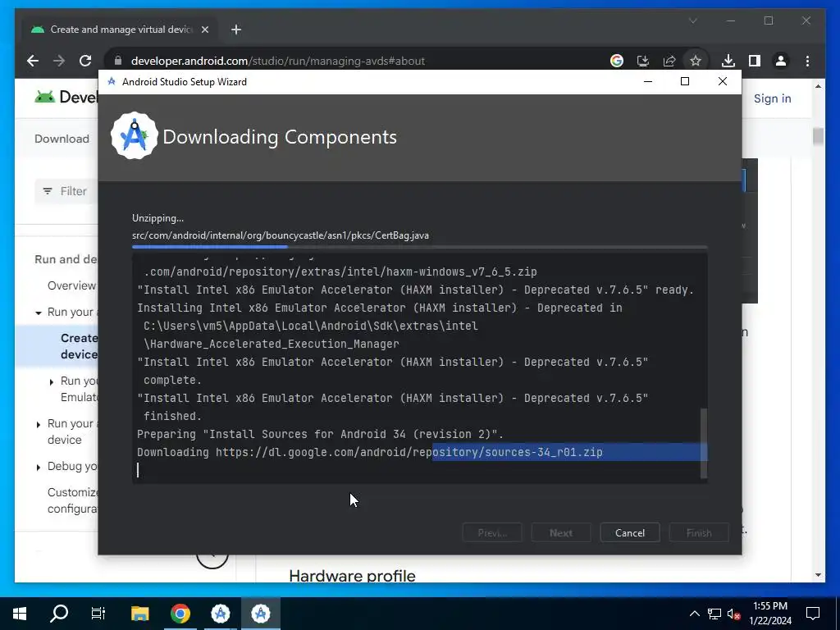
Task: Bookmark this page with the star icon
Action: [x=696, y=61]
